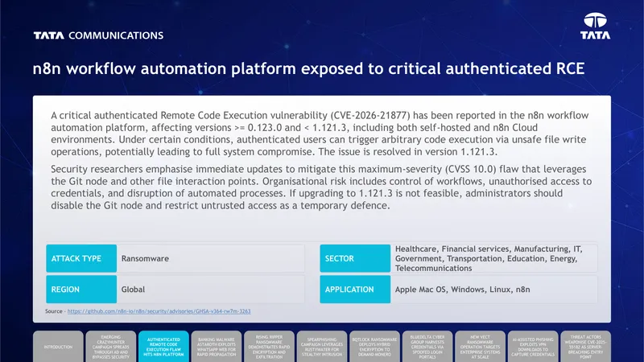644x362 pixels.
Task: Open the Spearphishing Campaign RustyWater tab
Action: pos(322,347)
